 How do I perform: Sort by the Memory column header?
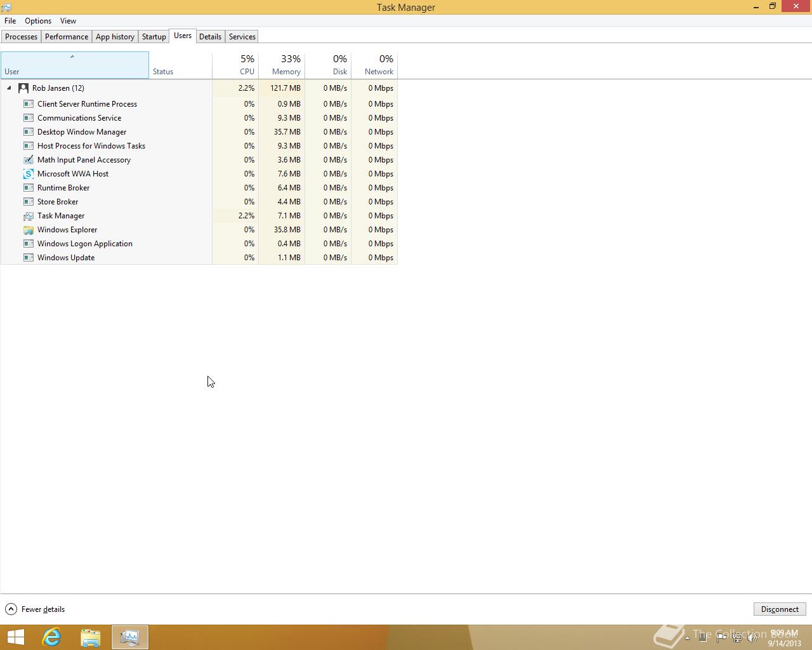click(x=282, y=65)
